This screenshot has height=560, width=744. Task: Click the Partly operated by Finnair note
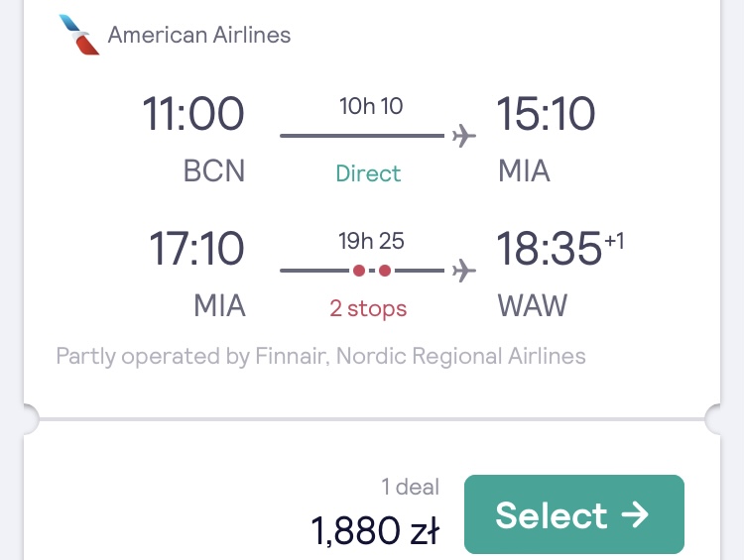[320, 356]
